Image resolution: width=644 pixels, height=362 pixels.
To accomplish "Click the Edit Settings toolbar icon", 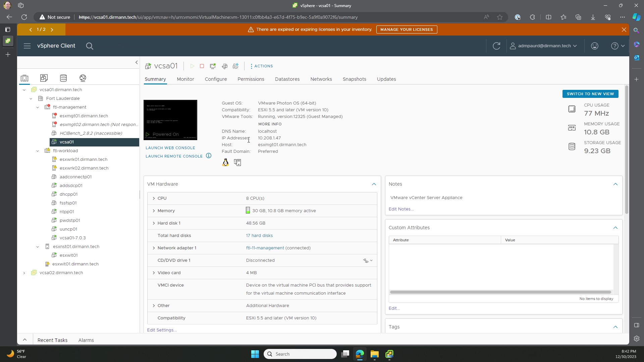I will (224, 66).
